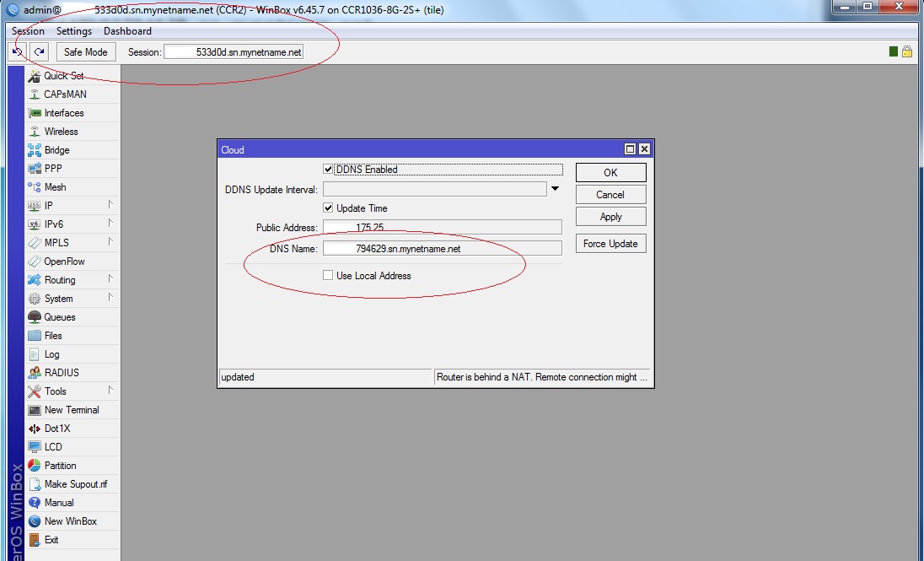The height and width of the screenshot is (561, 924).
Task: Click the Mesh icon in sidebar
Action: pos(35,187)
